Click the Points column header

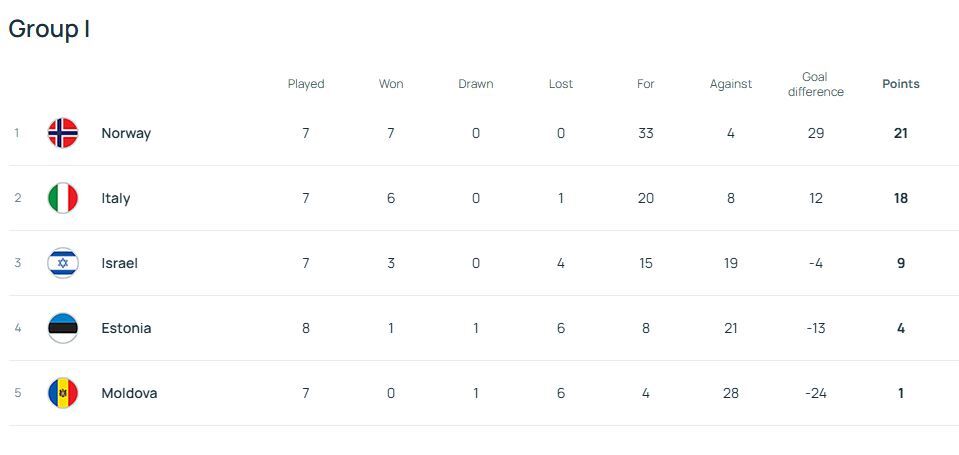901,84
